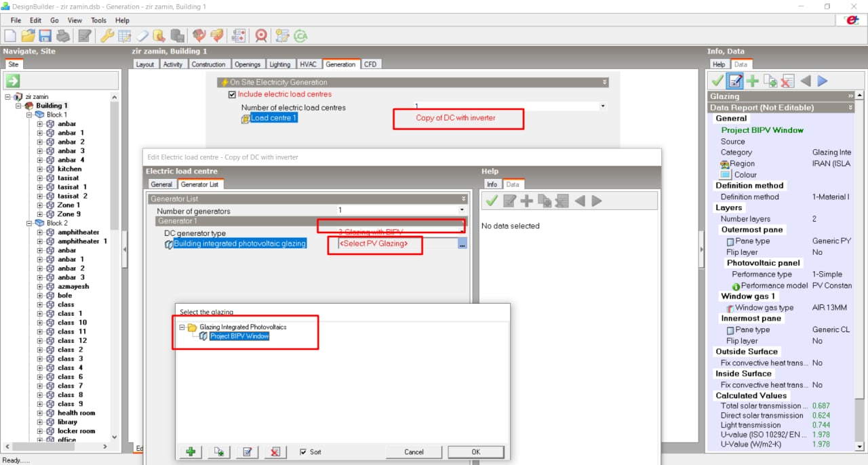Add new glazing with the green plus button
The image size is (868, 465).
pyautogui.click(x=191, y=451)
